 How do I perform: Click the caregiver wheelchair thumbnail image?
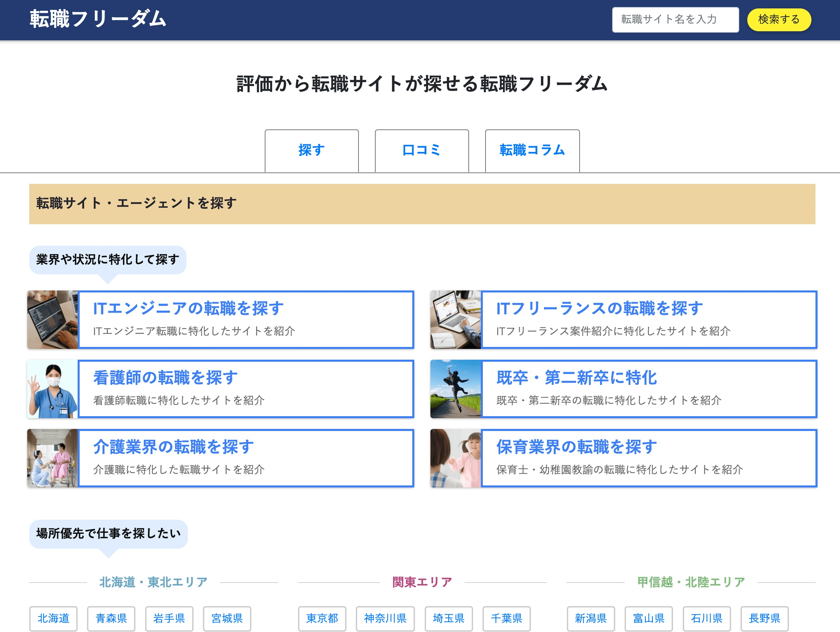click(52, 458)
